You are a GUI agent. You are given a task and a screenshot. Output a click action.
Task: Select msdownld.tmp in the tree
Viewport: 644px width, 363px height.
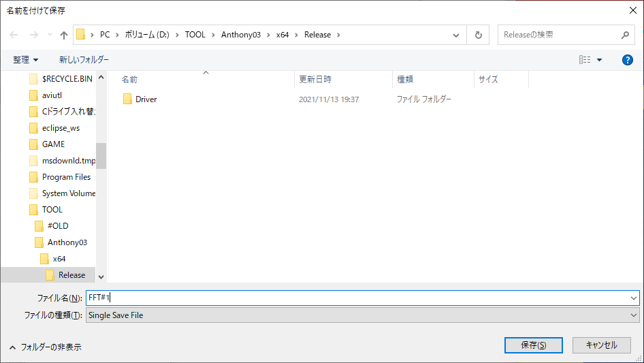click(x=69, y=161)
